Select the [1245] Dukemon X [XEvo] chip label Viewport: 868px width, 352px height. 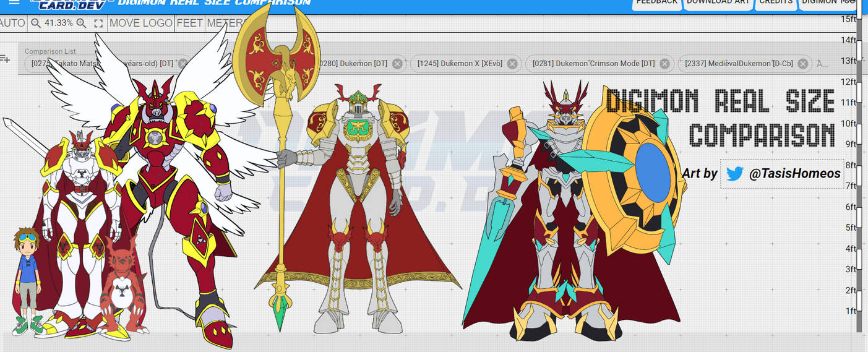460,64
